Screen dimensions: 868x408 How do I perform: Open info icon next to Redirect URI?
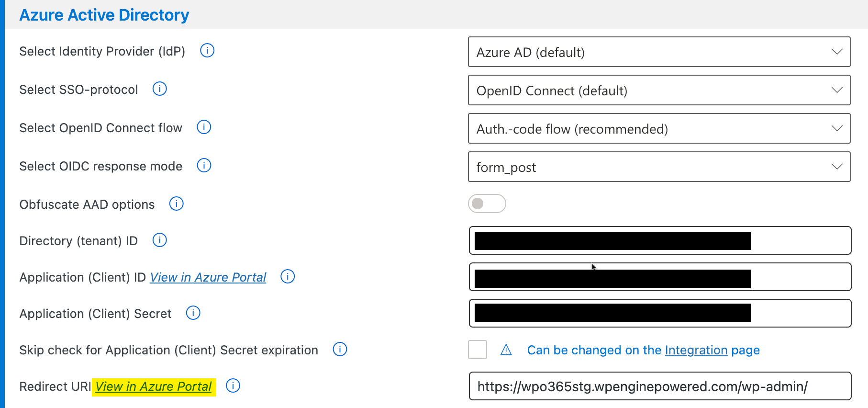(233, 385)
